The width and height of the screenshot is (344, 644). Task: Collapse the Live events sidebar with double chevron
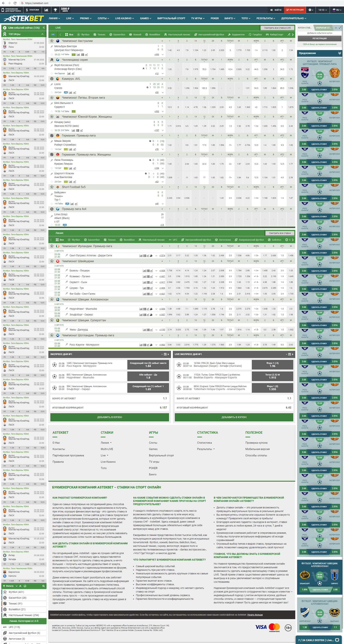coord(44,28)
